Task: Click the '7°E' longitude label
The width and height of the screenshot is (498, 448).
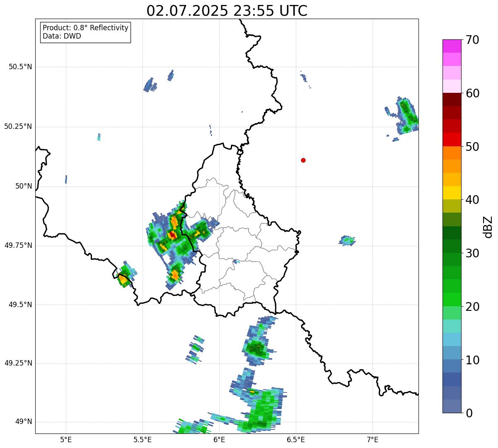Action: click(372, 440)
